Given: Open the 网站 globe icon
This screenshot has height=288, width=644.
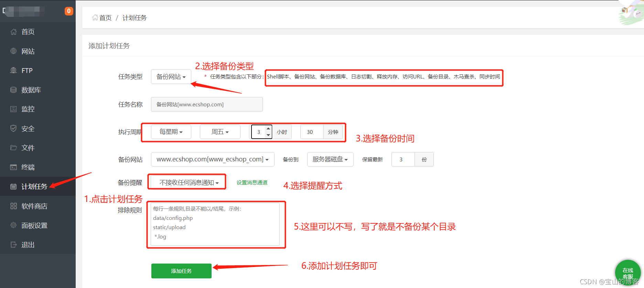Looking at the screenshot, I should click(x=13, y=51).
